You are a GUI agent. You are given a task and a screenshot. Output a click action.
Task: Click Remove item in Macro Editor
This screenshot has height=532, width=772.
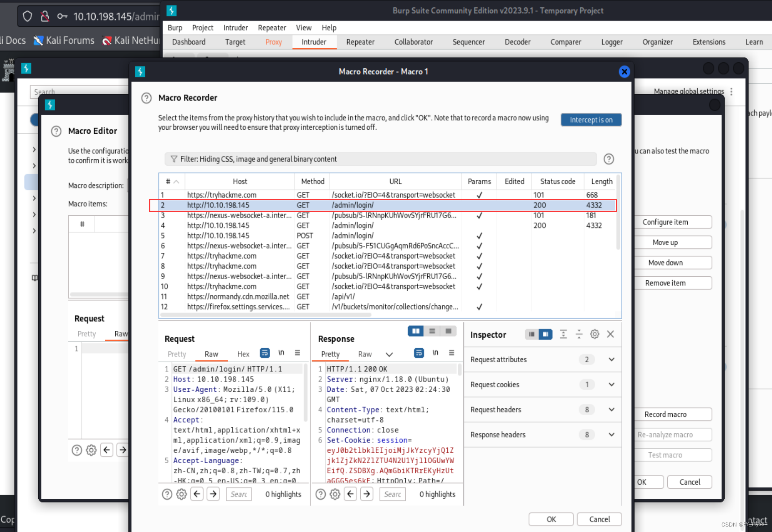pos(673,283)
